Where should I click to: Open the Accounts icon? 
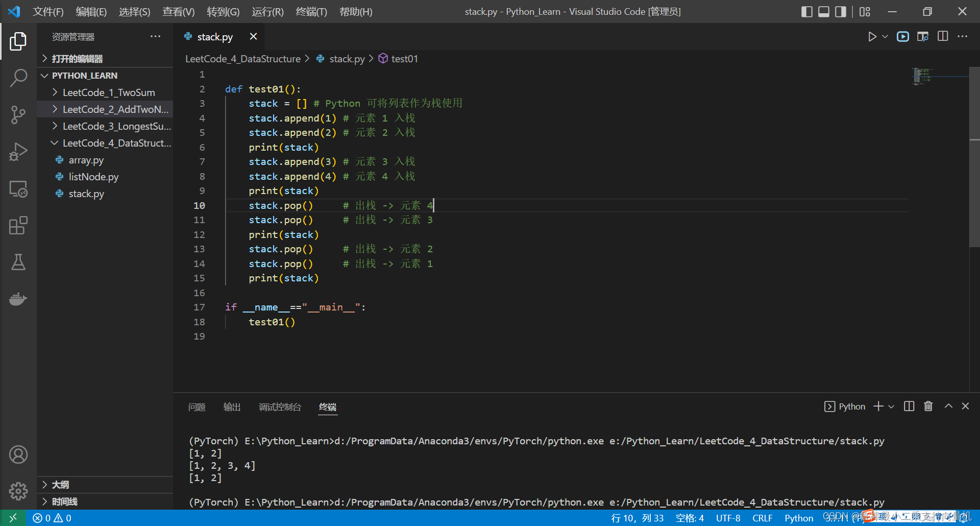18,455
